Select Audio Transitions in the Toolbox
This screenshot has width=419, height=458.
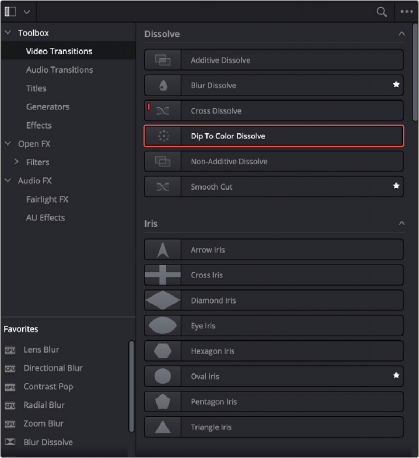(60, 70)
